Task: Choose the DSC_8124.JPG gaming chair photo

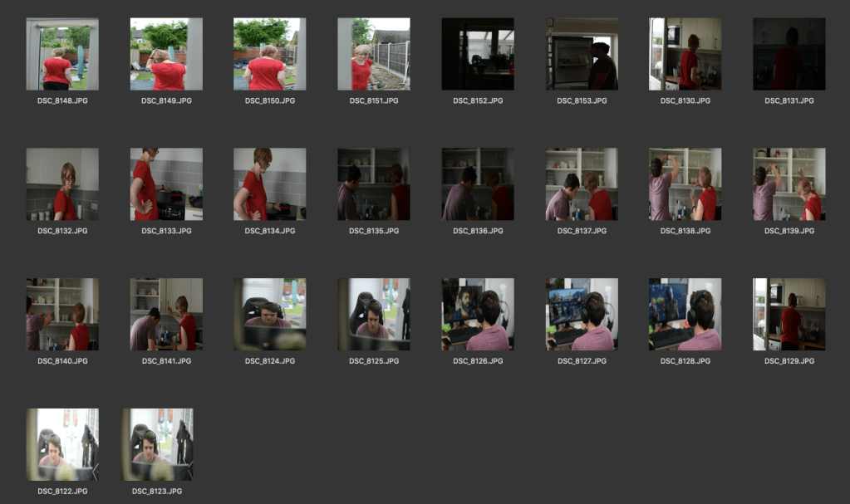Action: tap(269, 314)
